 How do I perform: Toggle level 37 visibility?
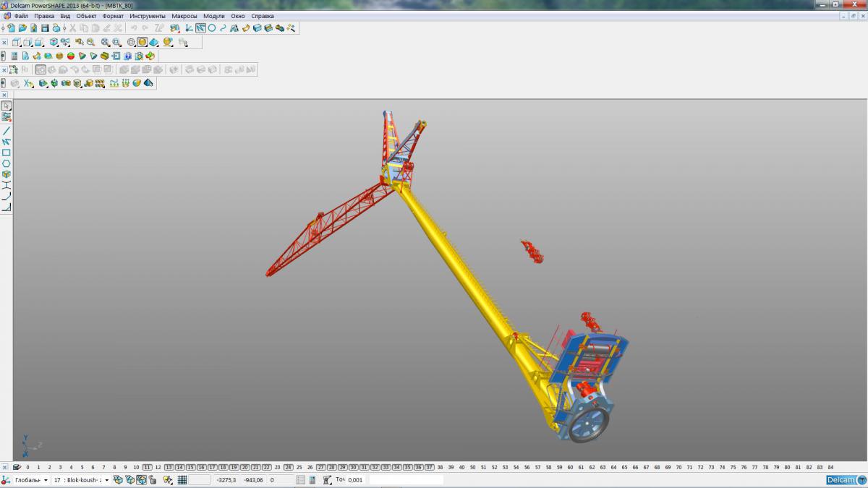[429, 467]
